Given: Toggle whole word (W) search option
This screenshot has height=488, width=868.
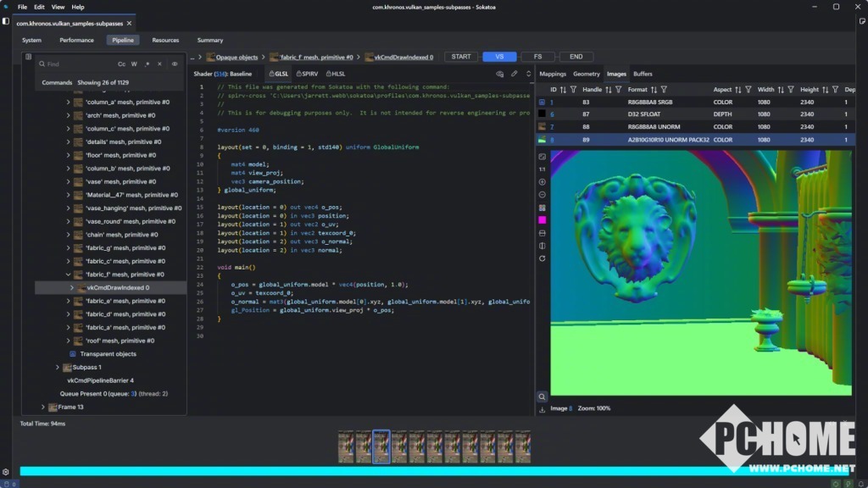Looking at the screenshot, I should [x=134, y=64].
